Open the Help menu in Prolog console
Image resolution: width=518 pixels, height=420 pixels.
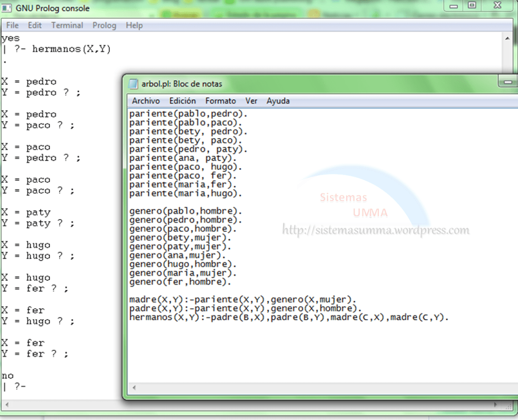coord(134,25)
